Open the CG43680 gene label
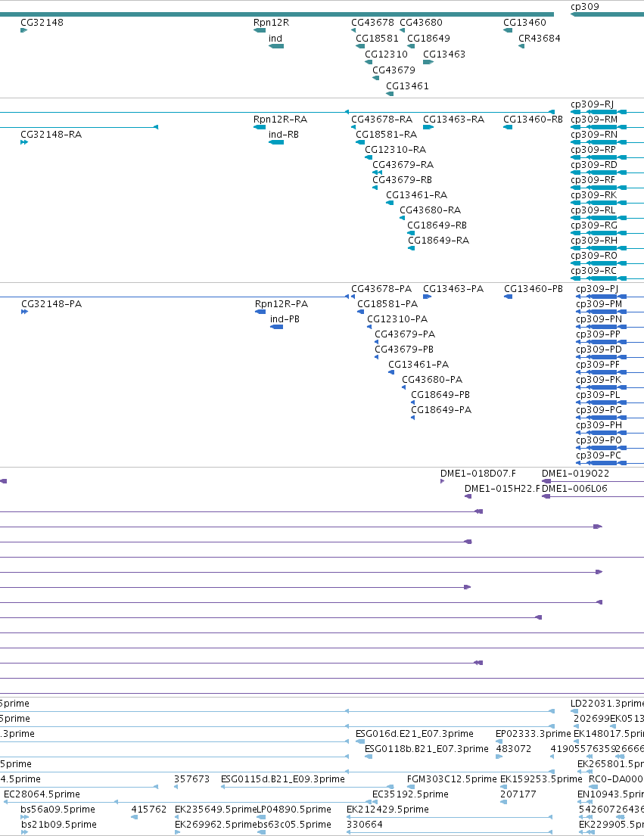This screenshot has width=644, height=836. pyautogui.click(x=421, y=23)
